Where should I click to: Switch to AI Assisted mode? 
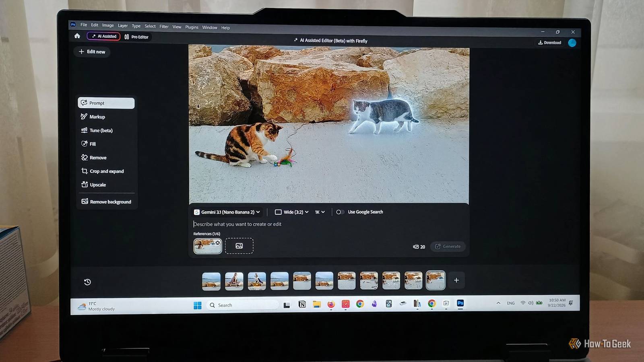(104, 36)
